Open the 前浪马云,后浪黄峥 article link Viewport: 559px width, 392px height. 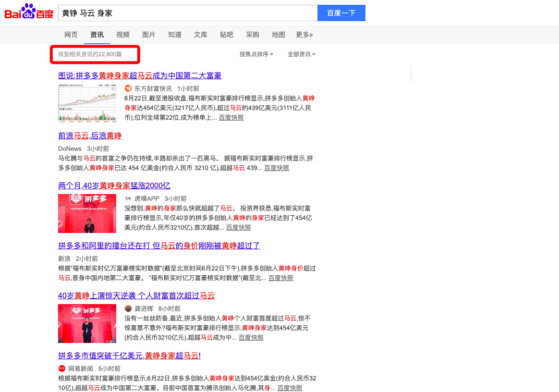90,135
